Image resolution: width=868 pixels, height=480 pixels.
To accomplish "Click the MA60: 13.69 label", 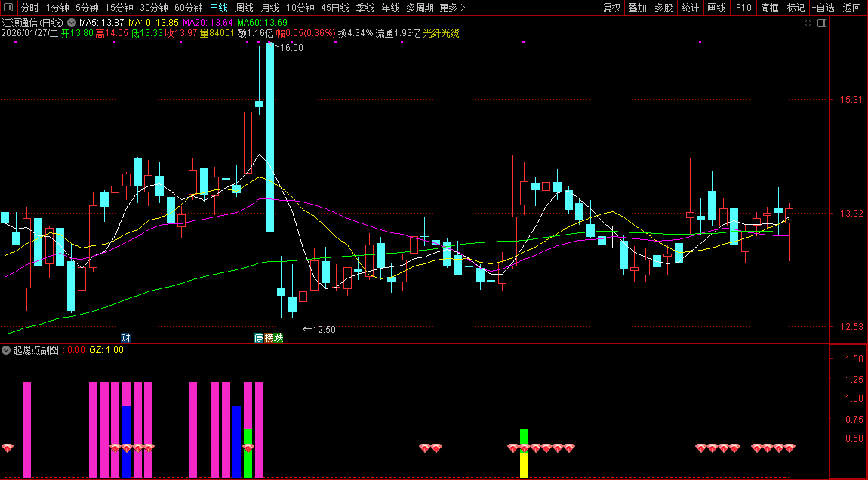I will [262, 23].
